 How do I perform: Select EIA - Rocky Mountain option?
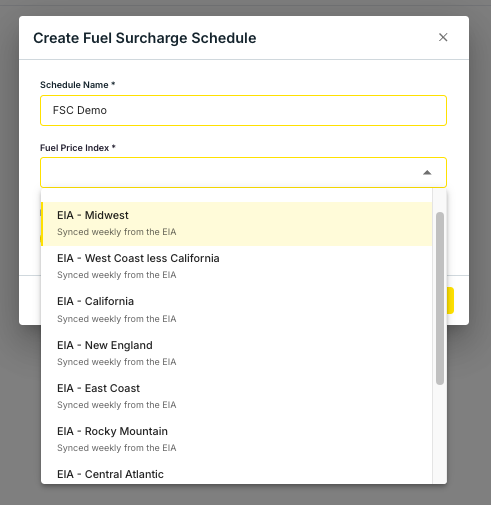click(236, 440)
